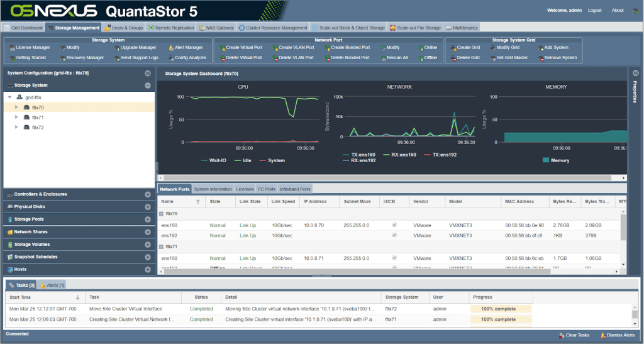Expand Controllers & Enclosures section
Viewport: 644px width, 344px height.
point(148,194)
